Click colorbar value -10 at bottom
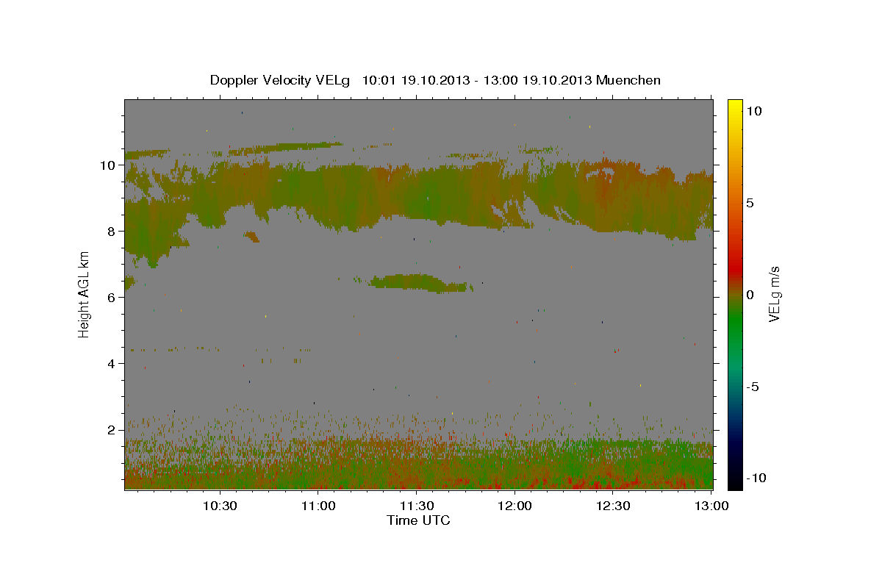The image size is (882, 588). pos(756,478)
